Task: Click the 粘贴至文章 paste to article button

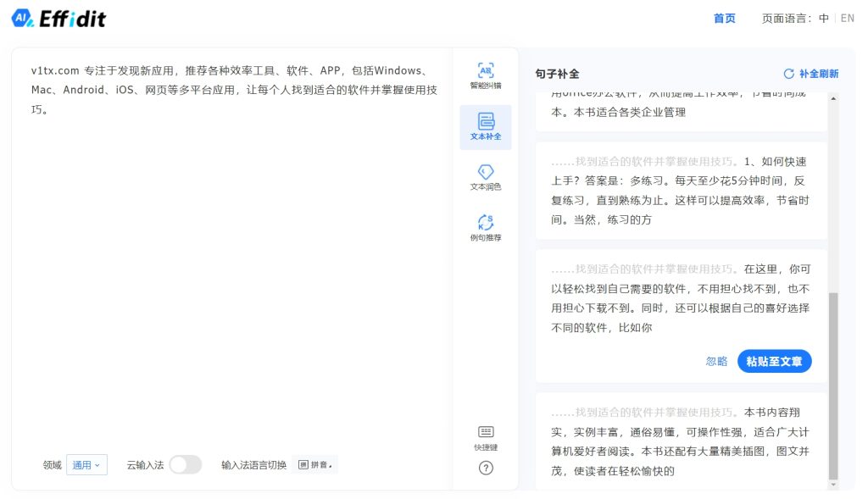Action: [x=774, y=361]
